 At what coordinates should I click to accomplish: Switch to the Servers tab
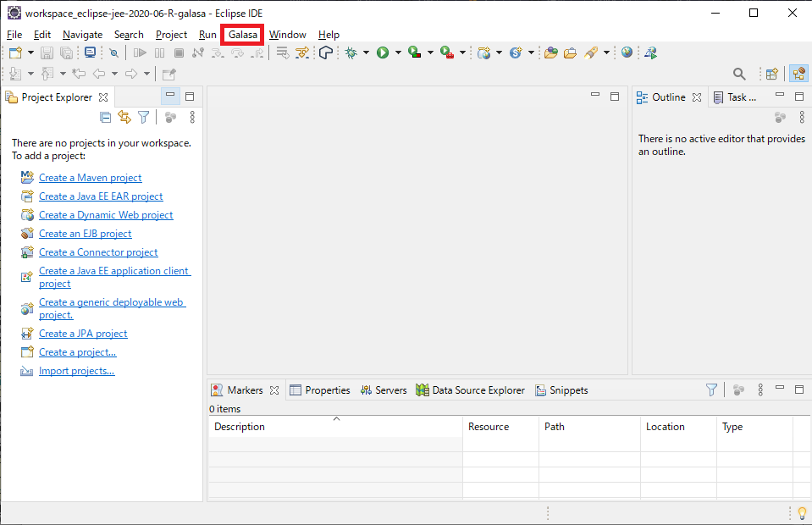pos(384,390)
